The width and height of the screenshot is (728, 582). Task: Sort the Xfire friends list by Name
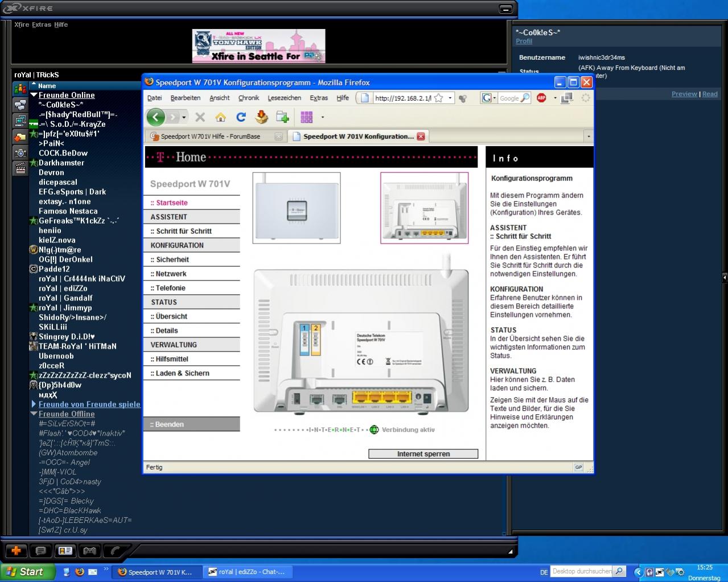click(x=47, y=86)
